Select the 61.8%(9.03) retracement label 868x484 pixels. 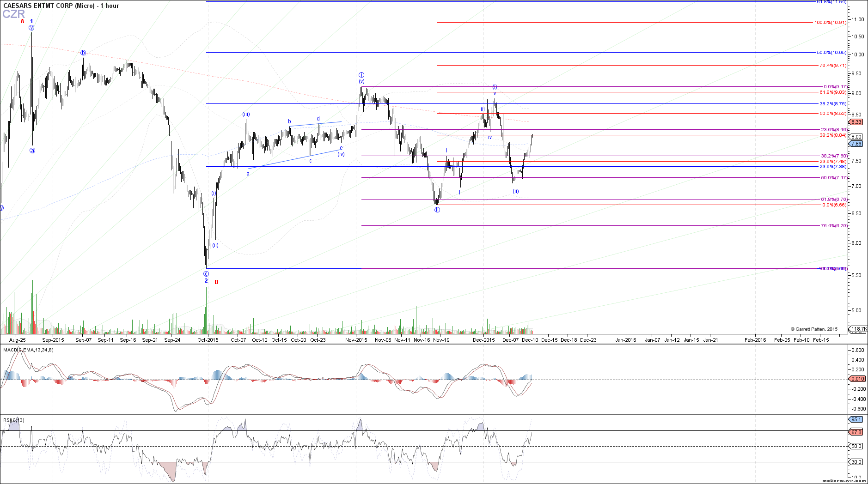(x=833, y=92)
